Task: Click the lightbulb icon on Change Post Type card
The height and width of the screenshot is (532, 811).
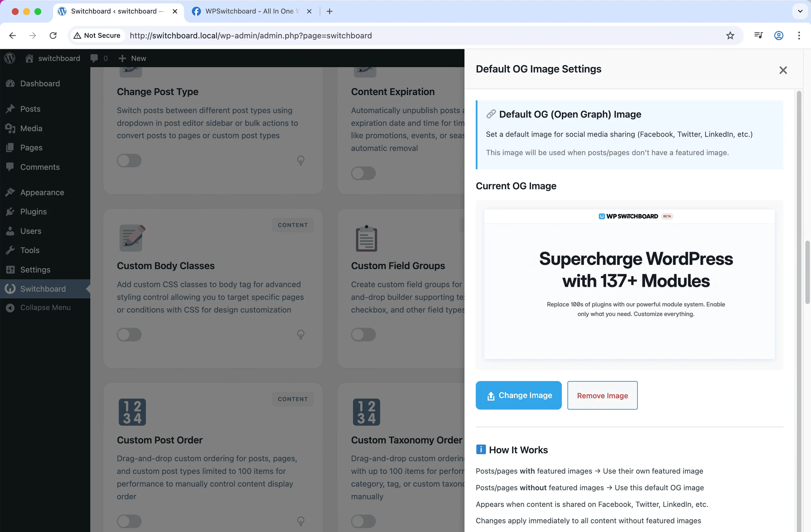Action: click(x=301, y=160)
